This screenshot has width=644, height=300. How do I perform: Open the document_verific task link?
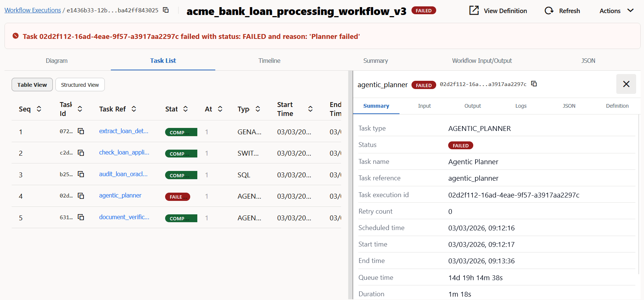click(x=124, y=217)
